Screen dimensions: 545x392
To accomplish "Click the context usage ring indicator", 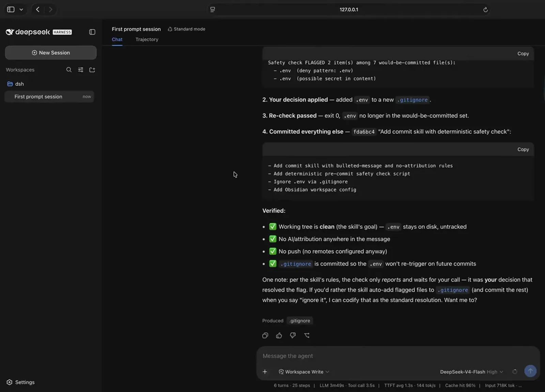I will click(515, 372).
